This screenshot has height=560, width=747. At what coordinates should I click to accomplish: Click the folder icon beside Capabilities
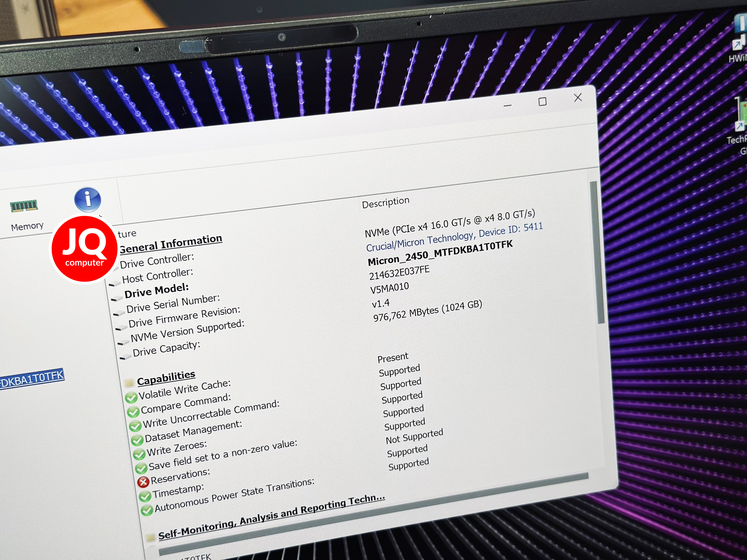click(129, 383)
